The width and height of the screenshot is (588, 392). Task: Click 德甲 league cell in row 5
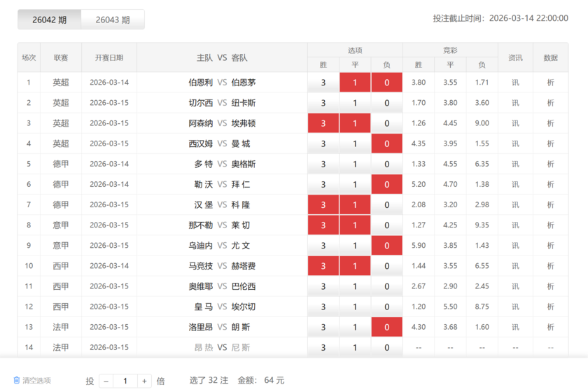pyautogui.click(x=61, y=164)
